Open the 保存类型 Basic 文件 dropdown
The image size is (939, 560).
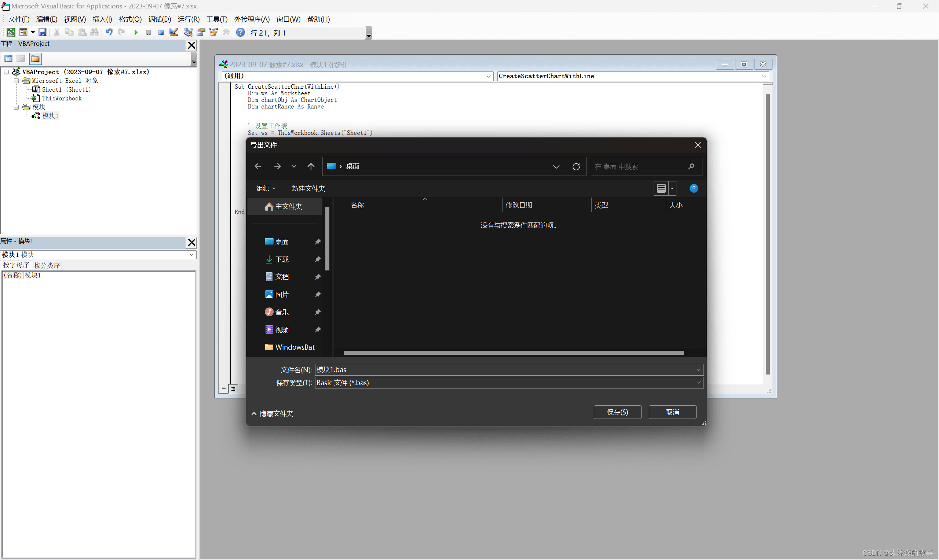point(509,382)
